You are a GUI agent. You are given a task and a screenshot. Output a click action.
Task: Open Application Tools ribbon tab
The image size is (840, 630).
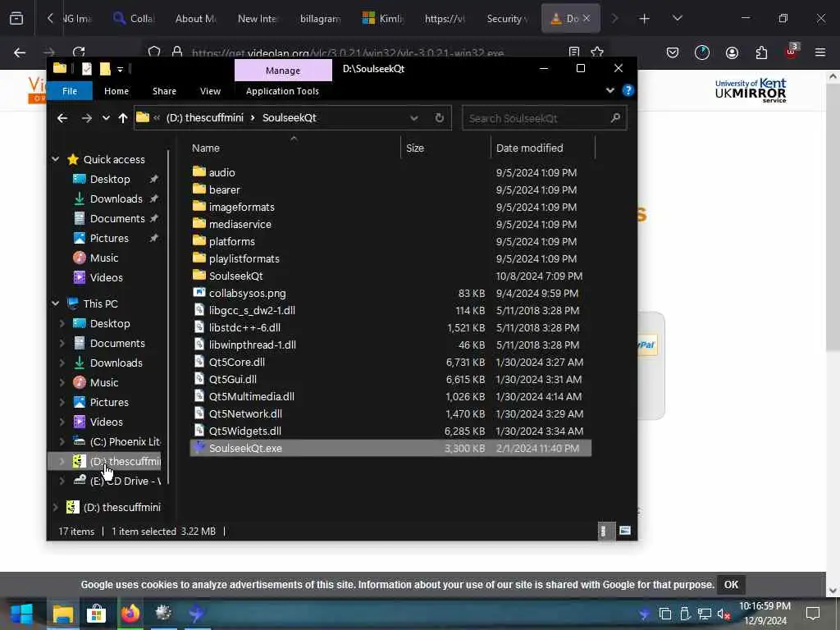[282, 91]
